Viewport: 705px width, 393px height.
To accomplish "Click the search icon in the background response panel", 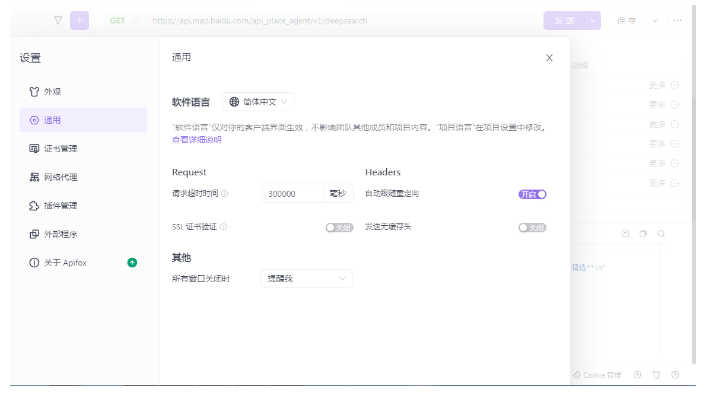I will 661,234.
